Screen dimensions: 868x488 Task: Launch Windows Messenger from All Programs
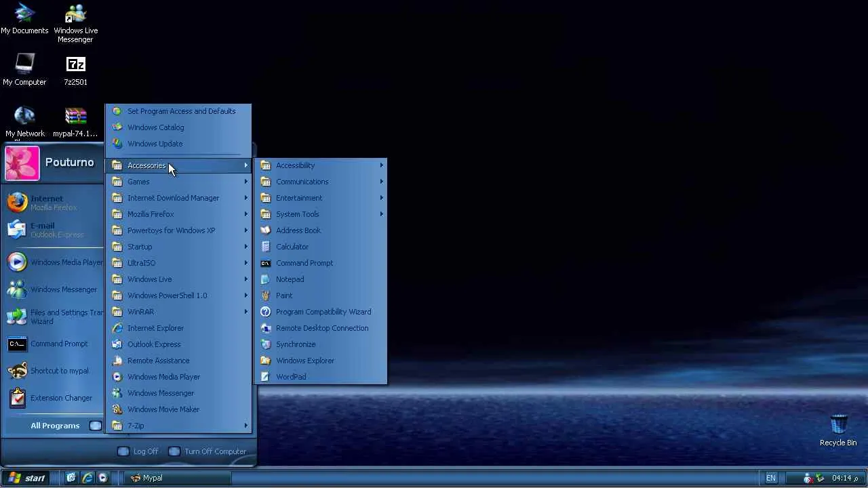[178, 393]
